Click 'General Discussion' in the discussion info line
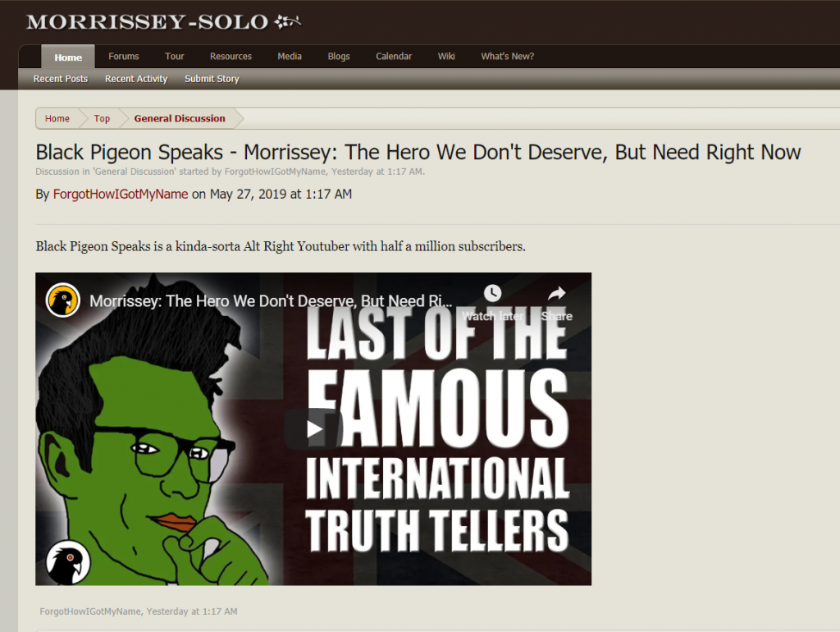Image resolution: width=840 pixels, height=632 pixels. point(135,172)
